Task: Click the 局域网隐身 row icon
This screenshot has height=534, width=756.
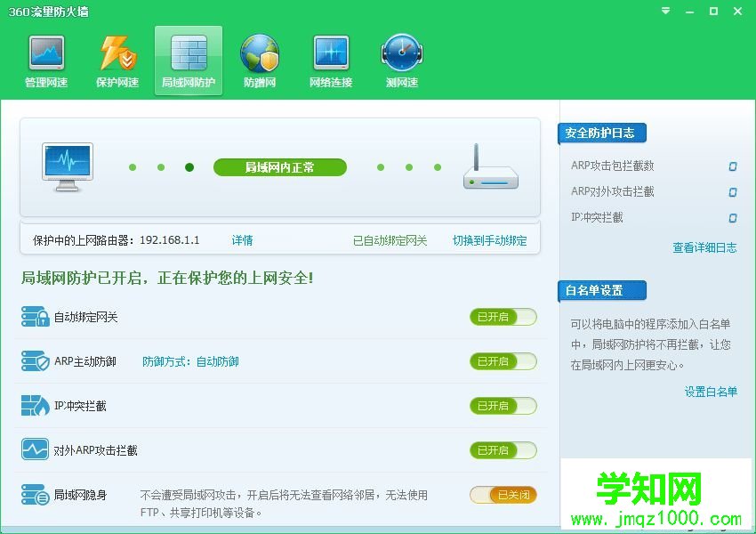Action: click(36, 495)
